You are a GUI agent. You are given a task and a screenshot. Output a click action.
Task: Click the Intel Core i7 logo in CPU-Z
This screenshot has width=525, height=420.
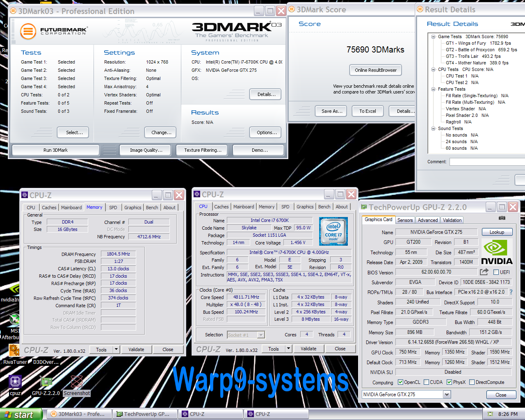pos(333,232)
